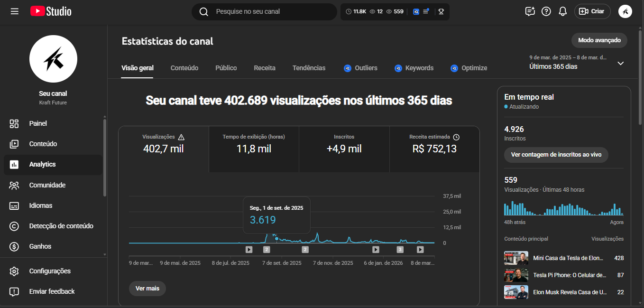Viewport: 644px width, 308px height.
Task: Open the sparkle chat assistant icon
Action: (x=530, y=11)
